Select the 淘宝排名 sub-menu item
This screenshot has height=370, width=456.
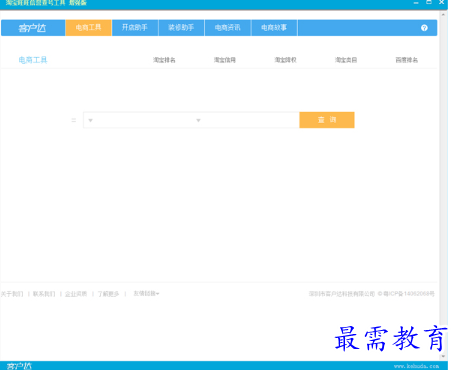(164, 60)
